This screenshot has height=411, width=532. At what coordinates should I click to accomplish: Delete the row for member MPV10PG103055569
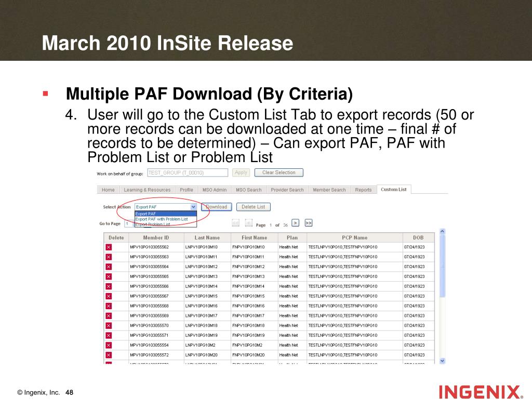pos(109,316)
